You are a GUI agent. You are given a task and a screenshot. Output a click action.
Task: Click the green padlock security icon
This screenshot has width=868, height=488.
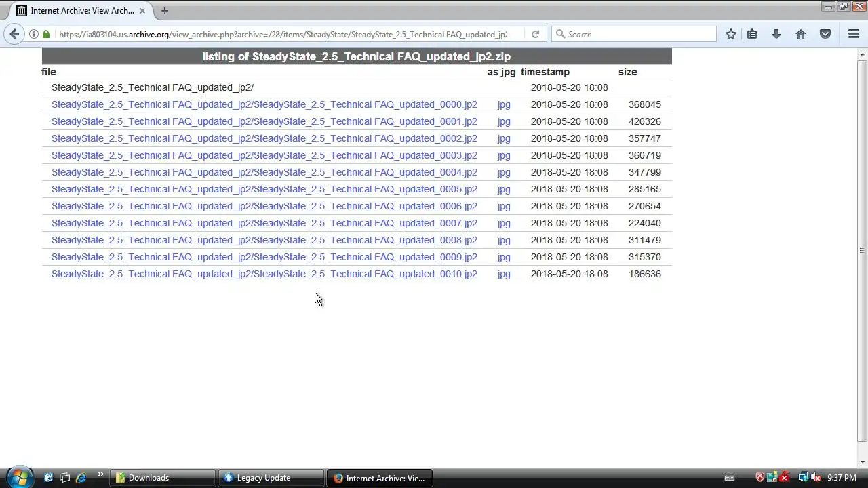(46, 34)
